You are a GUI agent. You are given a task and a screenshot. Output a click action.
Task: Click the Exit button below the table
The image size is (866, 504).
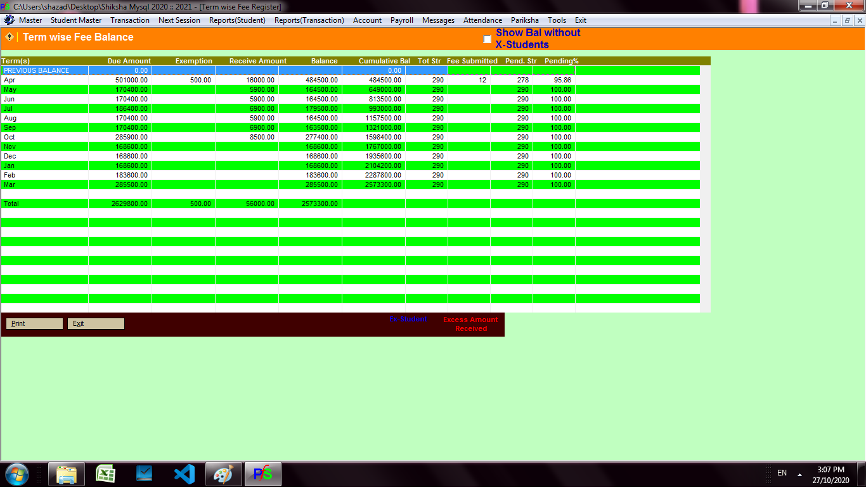[96, 323]
